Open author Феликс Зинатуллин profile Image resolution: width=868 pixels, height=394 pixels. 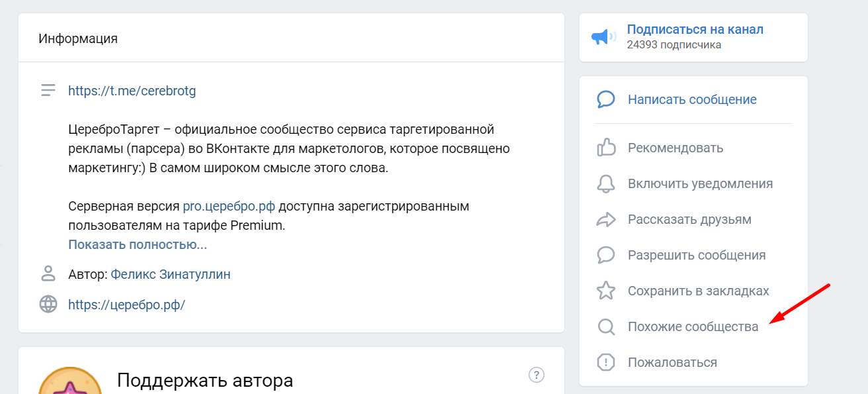[171, 274]
